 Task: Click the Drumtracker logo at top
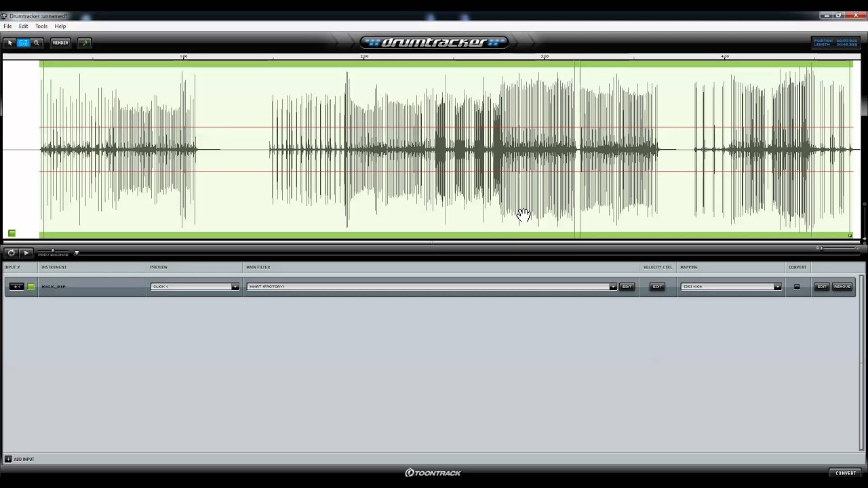[434, 42]
